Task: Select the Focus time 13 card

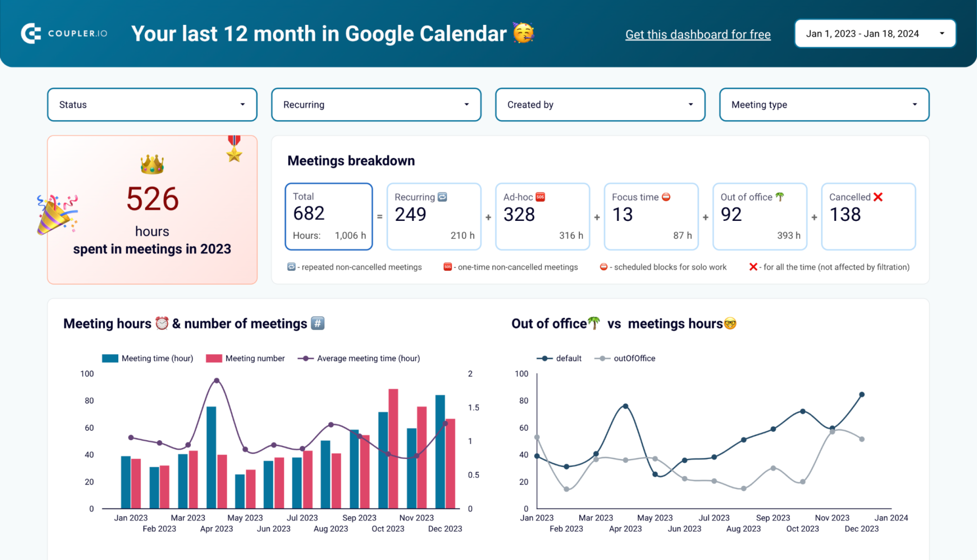Action: coord(651,216)
